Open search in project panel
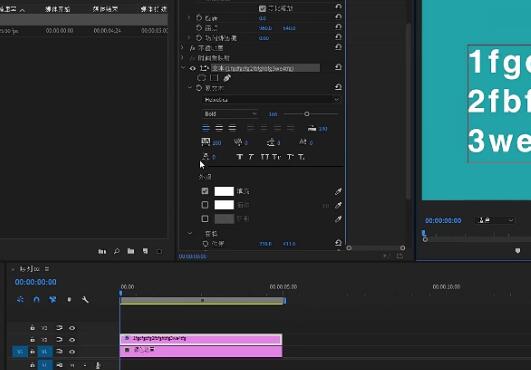This screenshot has height=370, width=531. [x=116, y=251]
